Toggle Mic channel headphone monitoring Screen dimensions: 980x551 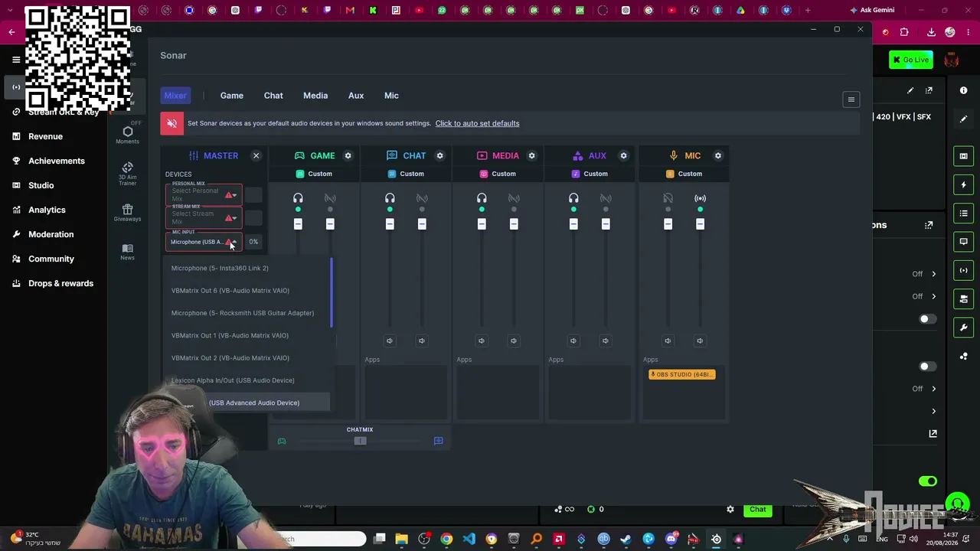(x=668, y=198)
